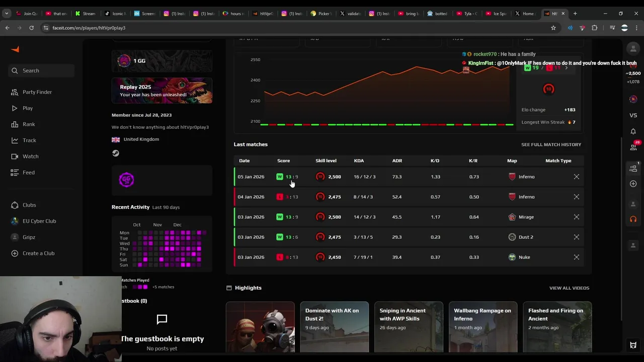Open the user avatar atop right sidebar

(x=633, y=49)
